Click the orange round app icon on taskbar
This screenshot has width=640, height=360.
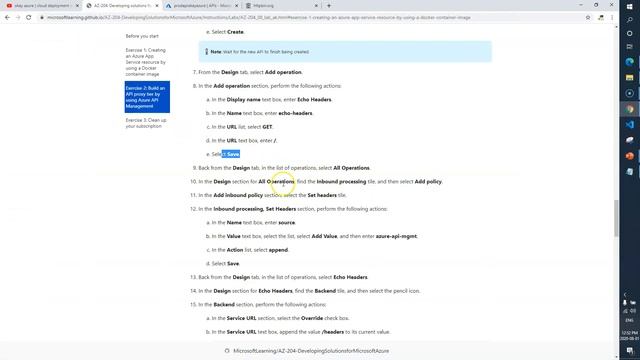tap(629, 156)
